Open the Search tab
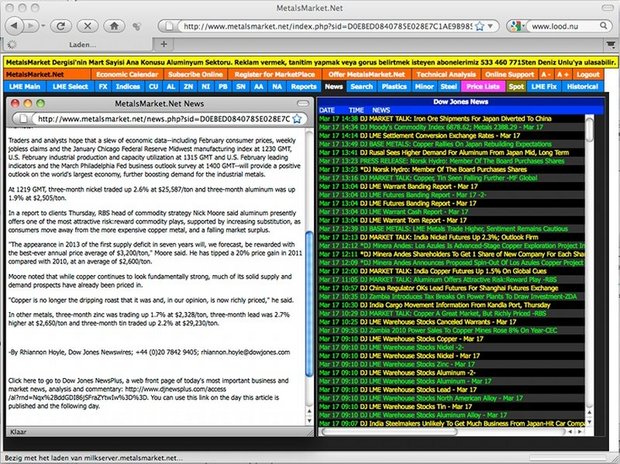This screenshot has height=464, width=620. tap(361, 87)
